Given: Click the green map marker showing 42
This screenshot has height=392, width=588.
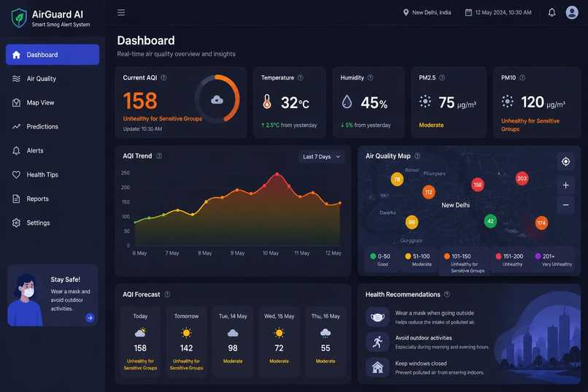Looking at the screenshot, I should [x=490, y=221].
